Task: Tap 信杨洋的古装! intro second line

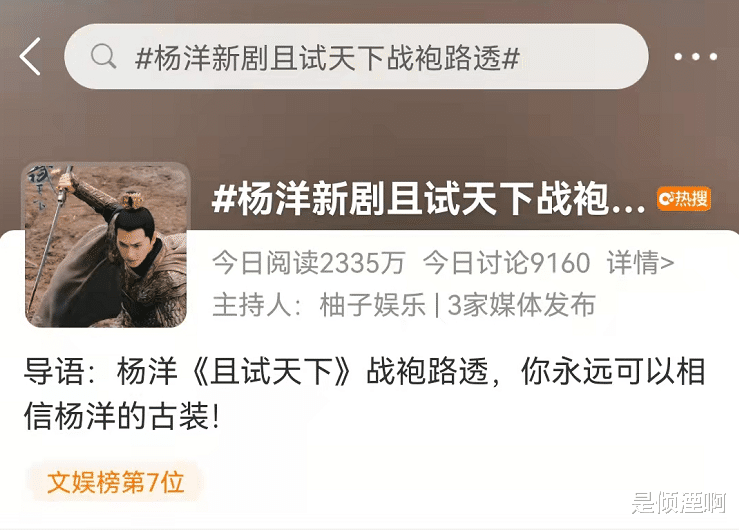Action: pos(122,416)
